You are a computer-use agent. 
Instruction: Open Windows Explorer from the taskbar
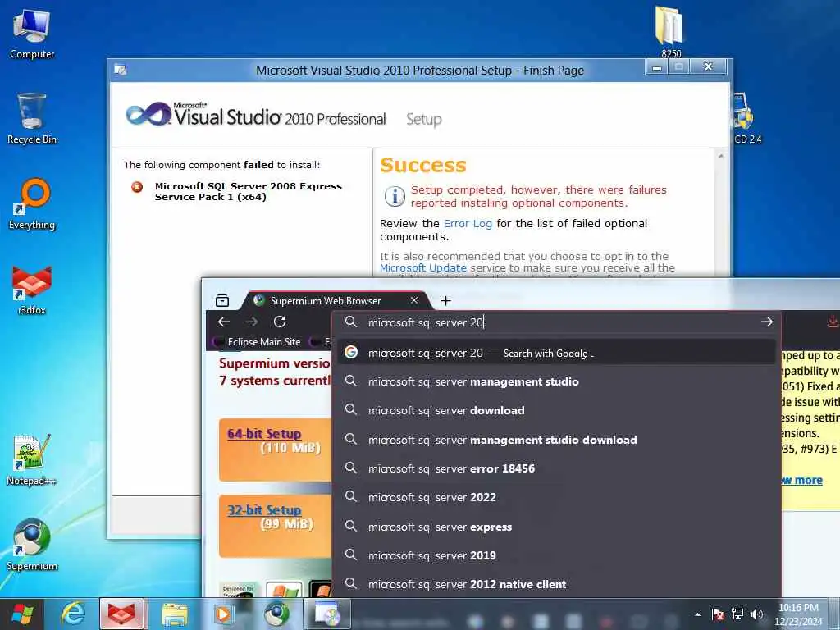[x=174, y=614]
